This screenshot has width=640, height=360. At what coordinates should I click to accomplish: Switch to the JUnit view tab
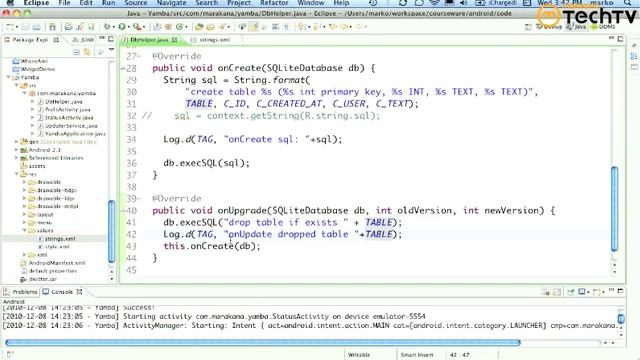[x=83, y=40]
